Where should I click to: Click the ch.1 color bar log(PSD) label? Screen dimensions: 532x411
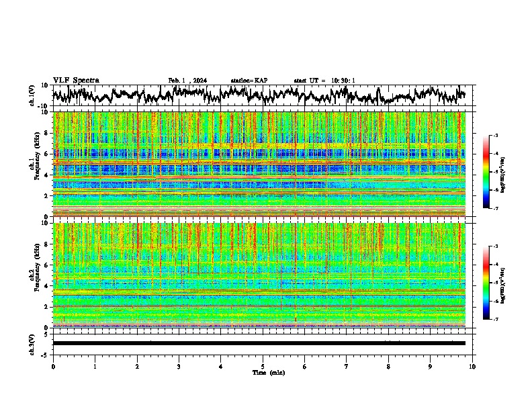(502, 175)
